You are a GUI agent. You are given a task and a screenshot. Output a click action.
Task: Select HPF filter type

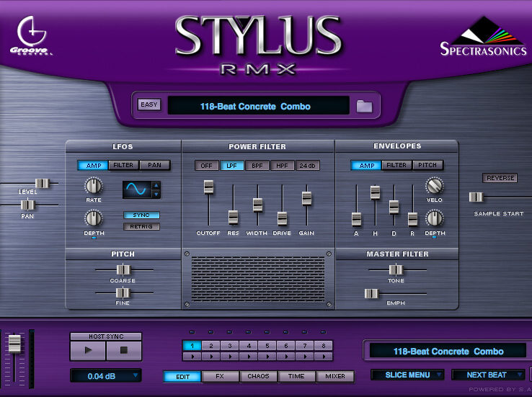[282, 166]
